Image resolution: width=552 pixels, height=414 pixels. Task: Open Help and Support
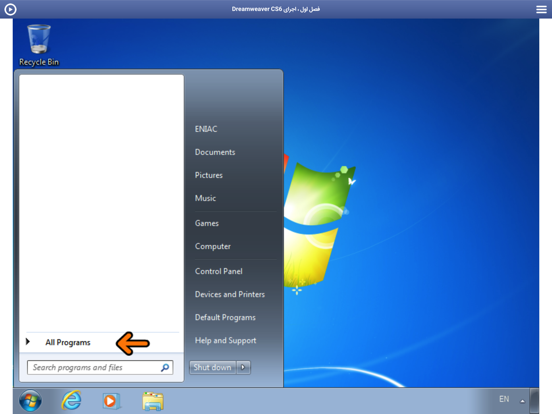pos(225,340)
